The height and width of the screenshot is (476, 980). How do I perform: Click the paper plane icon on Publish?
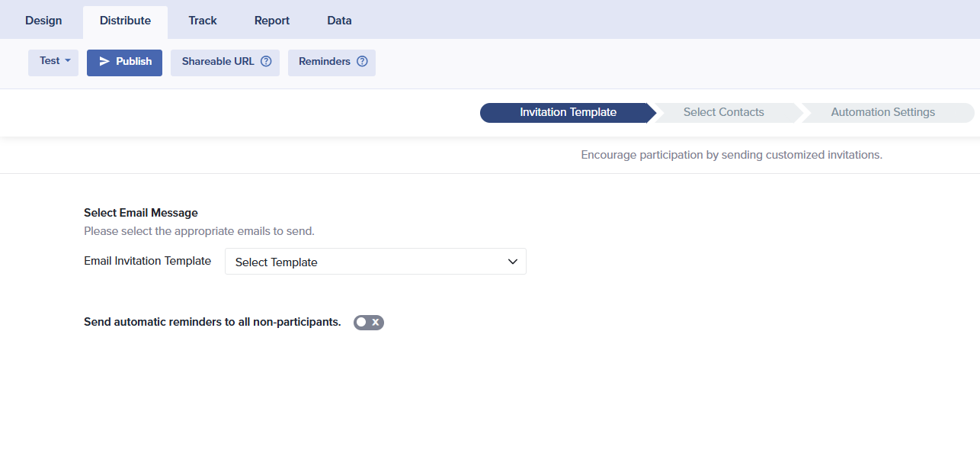(104, 62)
